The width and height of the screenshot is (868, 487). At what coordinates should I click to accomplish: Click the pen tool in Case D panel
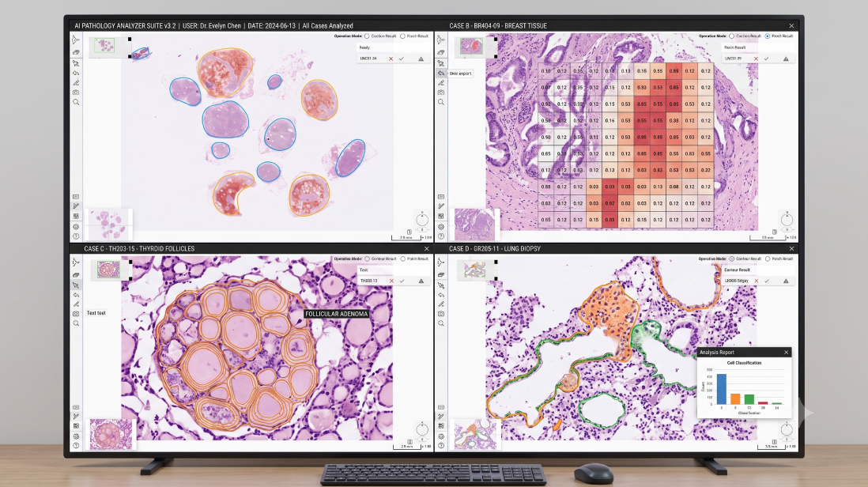[441, 304]
